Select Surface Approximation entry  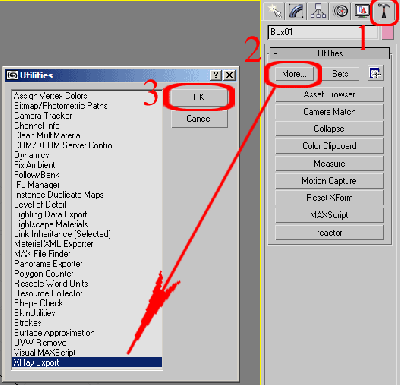[x=87, y=333]
